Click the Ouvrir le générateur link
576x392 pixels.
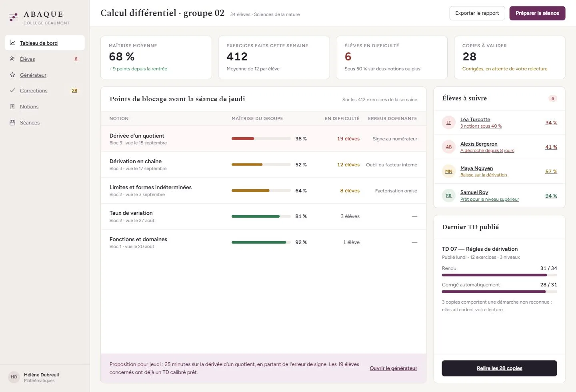pos(393,368)
